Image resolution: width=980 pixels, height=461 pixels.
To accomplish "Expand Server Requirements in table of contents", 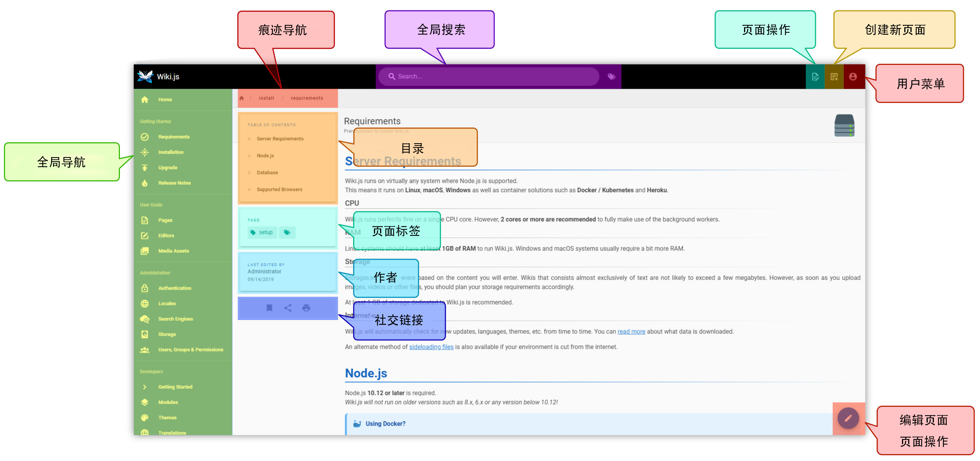I will pos(280,139).
